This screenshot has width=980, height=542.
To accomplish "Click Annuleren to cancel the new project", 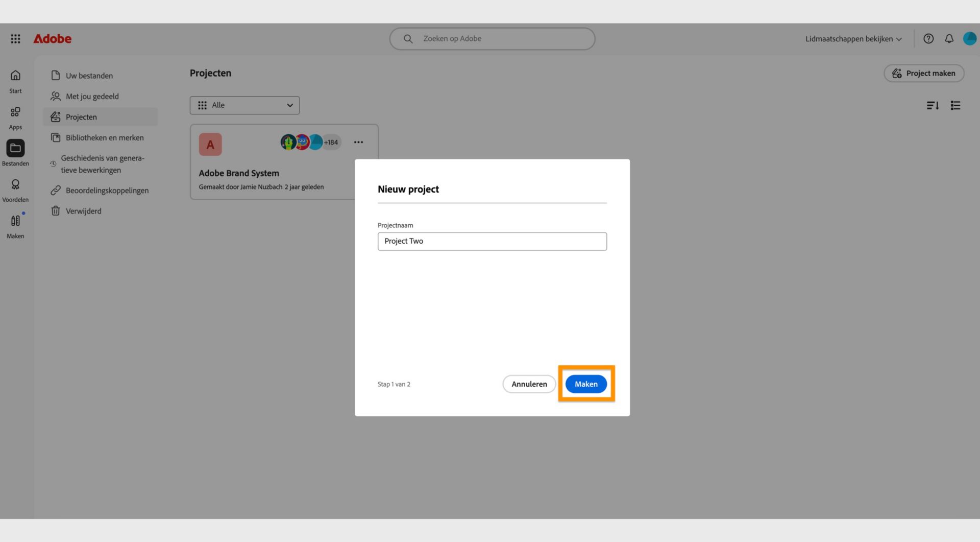I will [x=529, y=384].
